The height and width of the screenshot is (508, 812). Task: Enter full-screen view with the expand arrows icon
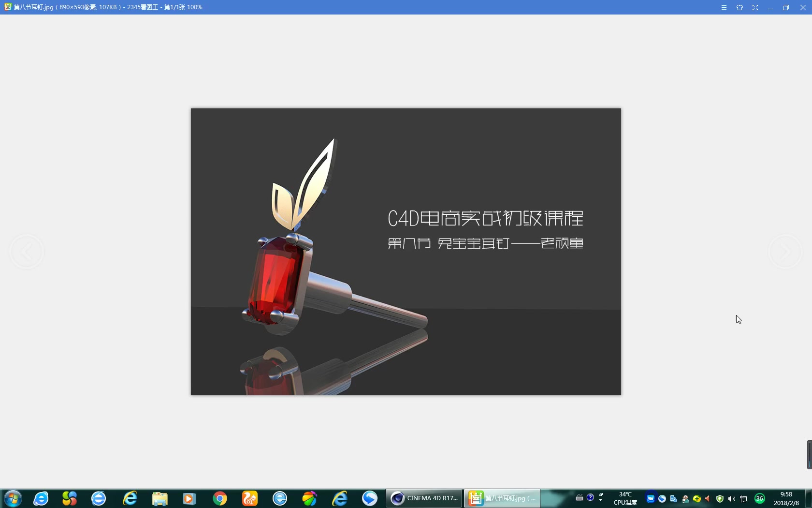click(755, 7)
